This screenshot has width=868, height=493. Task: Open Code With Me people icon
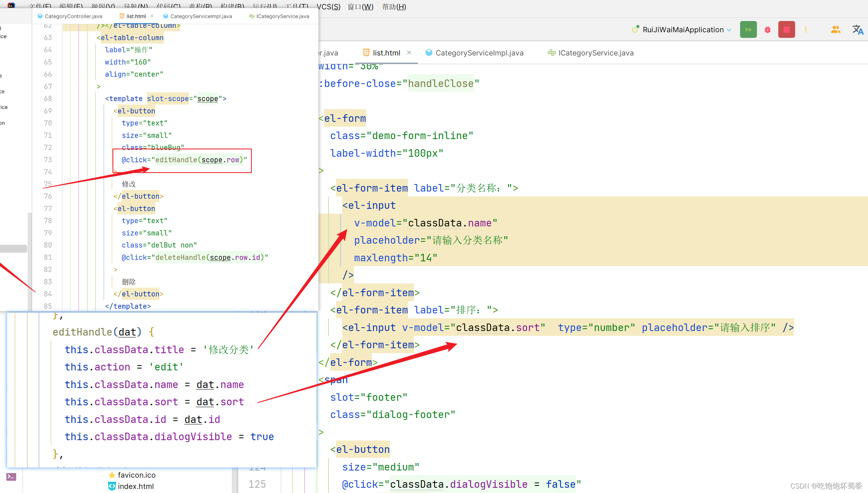click(x=835, y=30)
